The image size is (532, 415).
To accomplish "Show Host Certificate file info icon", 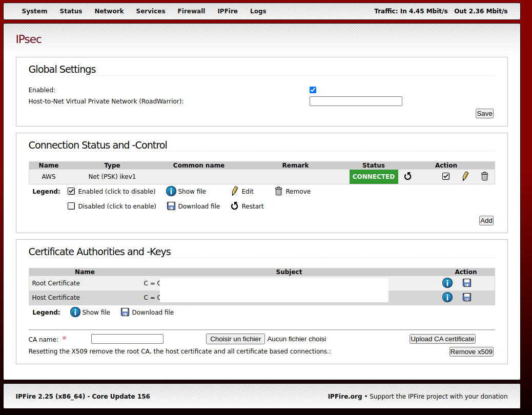I will (447, 297).
